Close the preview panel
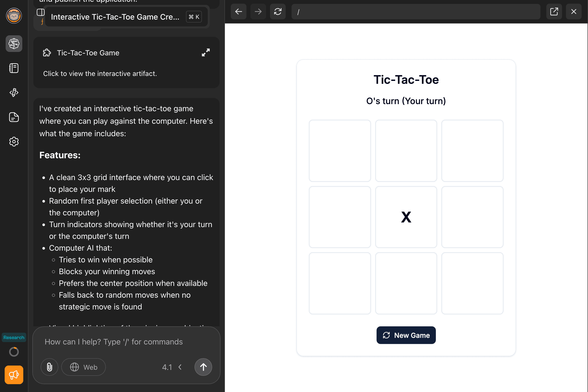The width and height of the screenshot is (588, 392). [x=574, y=12]
